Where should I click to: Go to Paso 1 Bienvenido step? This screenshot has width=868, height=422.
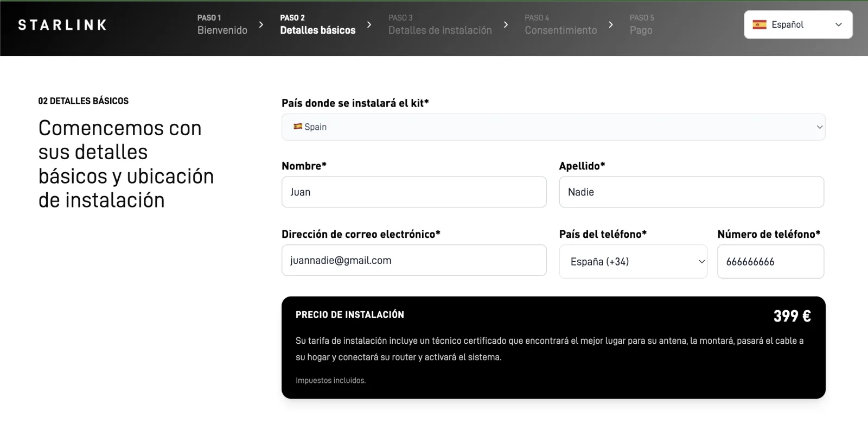(222, 24)
